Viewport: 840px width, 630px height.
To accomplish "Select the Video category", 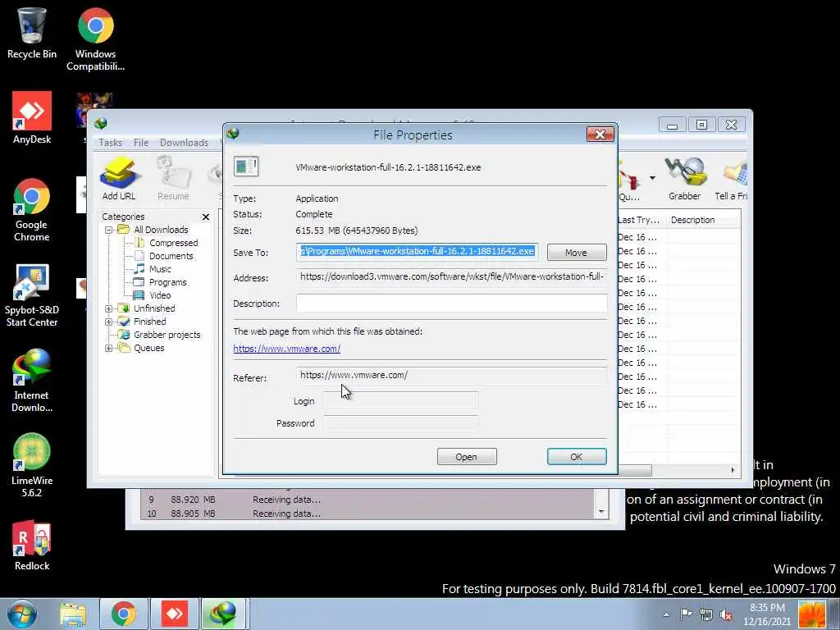I will 160,295.
